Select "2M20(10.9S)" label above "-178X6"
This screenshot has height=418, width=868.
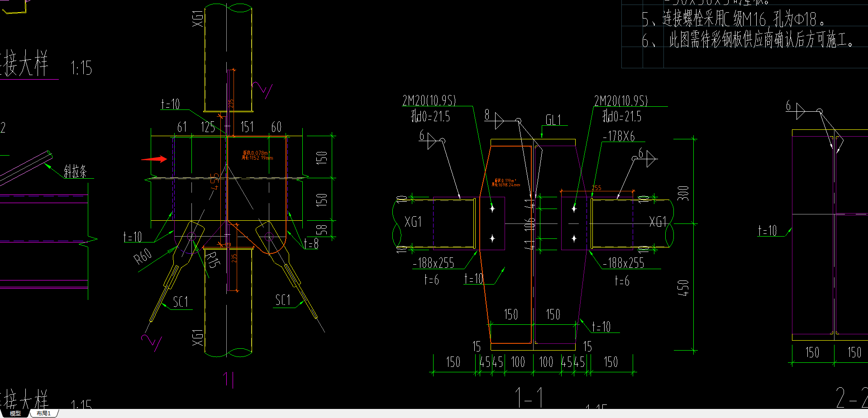click(621, 100)
